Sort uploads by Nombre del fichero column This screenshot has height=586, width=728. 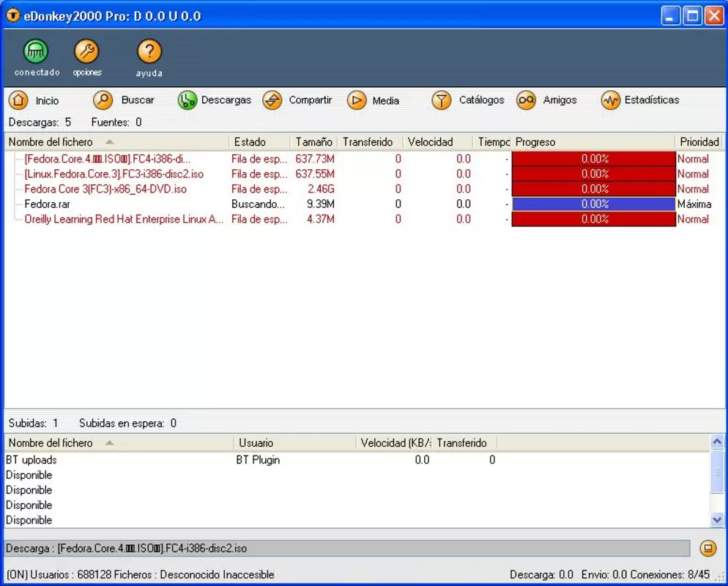119,443
